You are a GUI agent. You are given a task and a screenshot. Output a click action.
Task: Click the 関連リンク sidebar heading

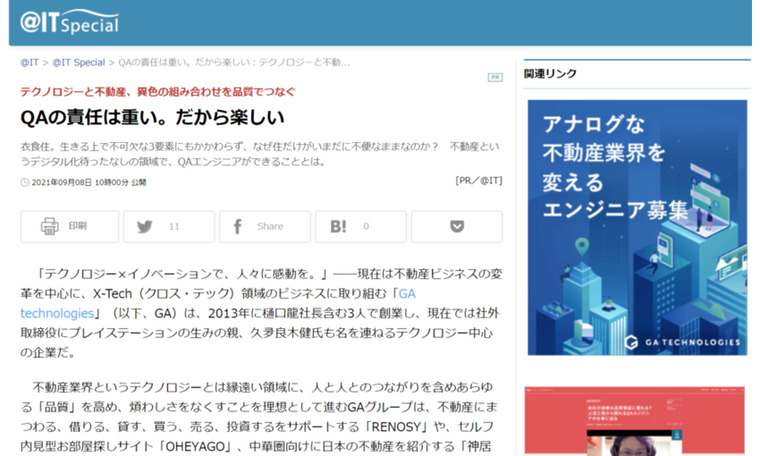550,74
